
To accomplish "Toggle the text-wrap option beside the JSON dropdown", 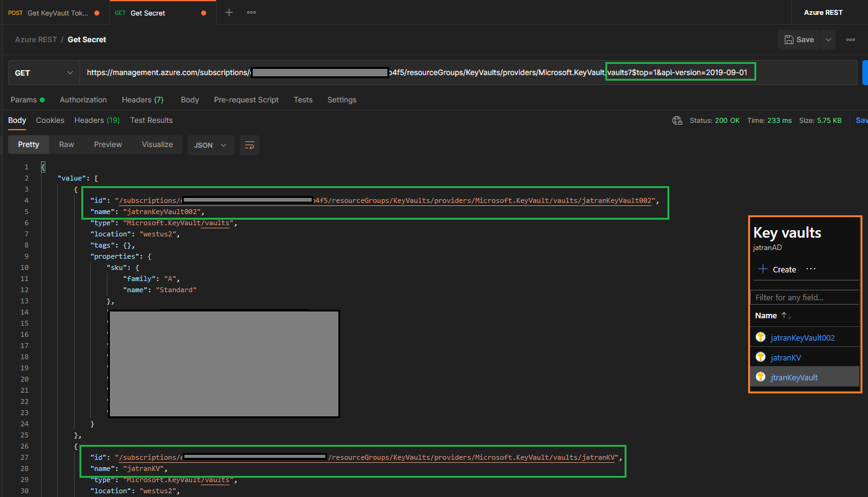I will [x=250, y=145].
